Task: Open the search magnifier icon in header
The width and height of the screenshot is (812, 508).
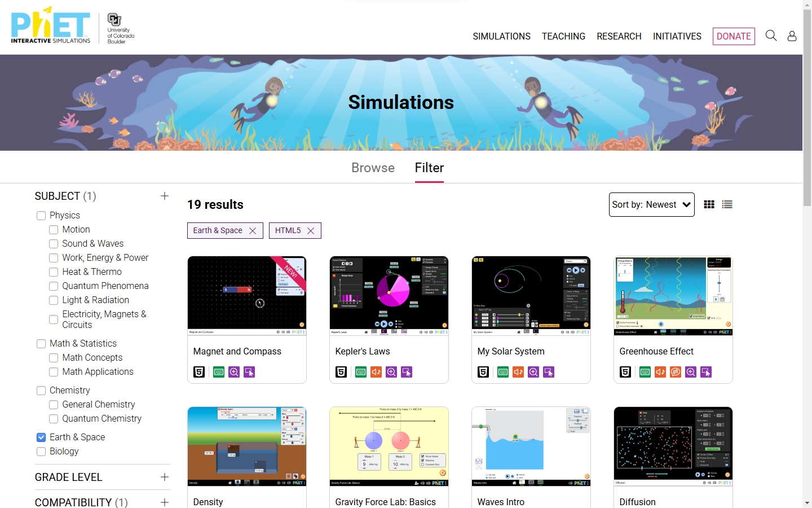Action: [x=771, y=36]
